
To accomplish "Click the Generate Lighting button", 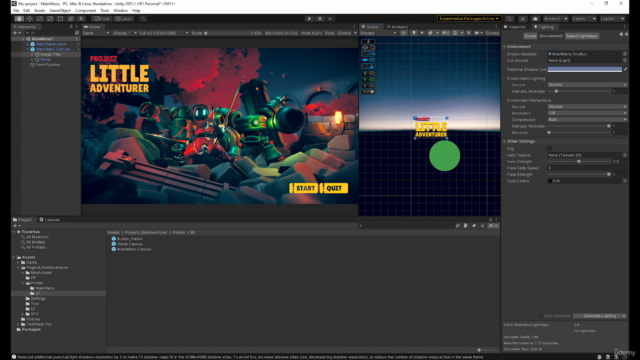I will pyautogui.click(x=599, y=316).
